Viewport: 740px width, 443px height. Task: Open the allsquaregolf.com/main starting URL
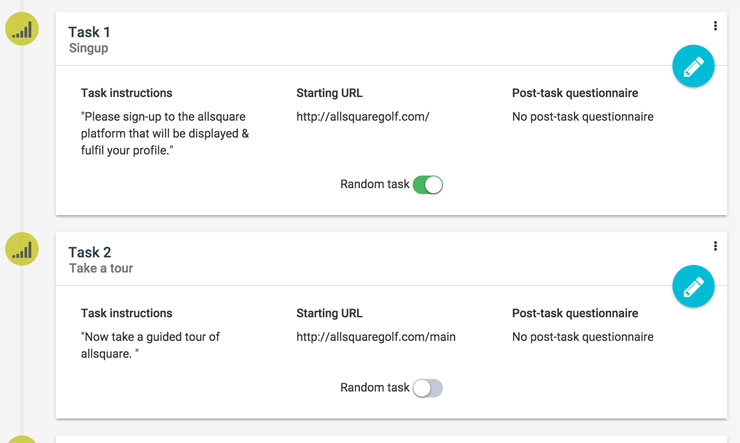376,337
